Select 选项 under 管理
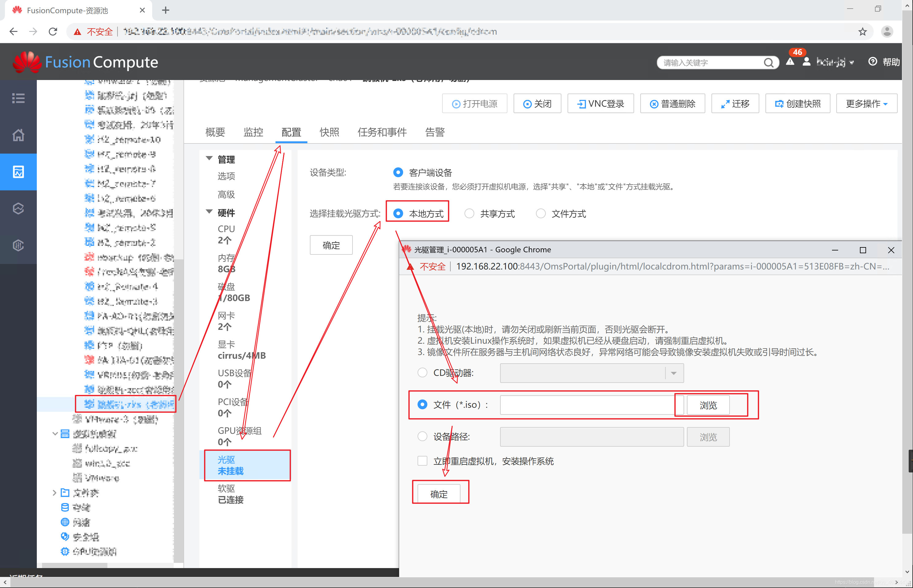This screenshot has height=588, width=913. click(226, 176)
